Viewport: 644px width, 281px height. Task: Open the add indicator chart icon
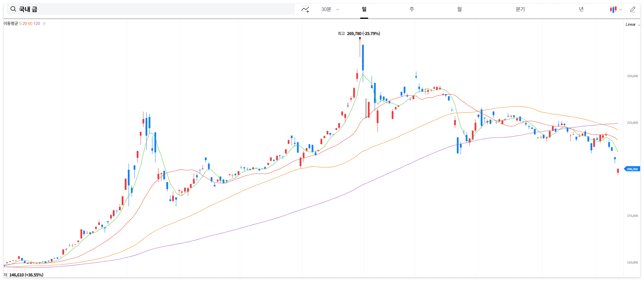point(305,9)
